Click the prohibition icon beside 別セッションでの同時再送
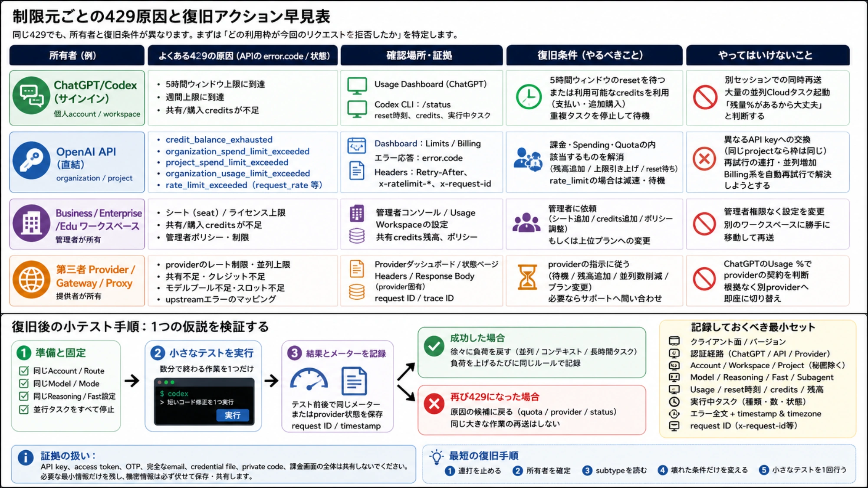Screen dimensions: 868x488 (705, 97)
